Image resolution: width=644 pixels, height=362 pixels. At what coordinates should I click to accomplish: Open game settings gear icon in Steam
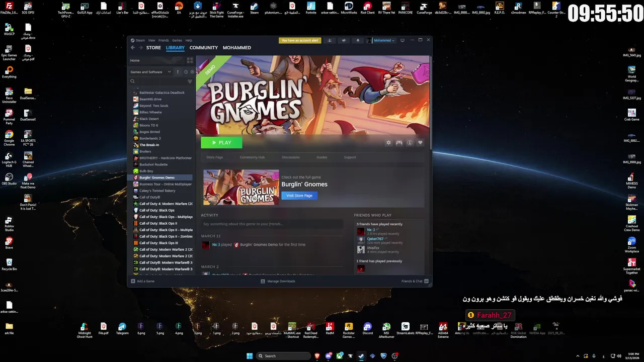(388, 143)
